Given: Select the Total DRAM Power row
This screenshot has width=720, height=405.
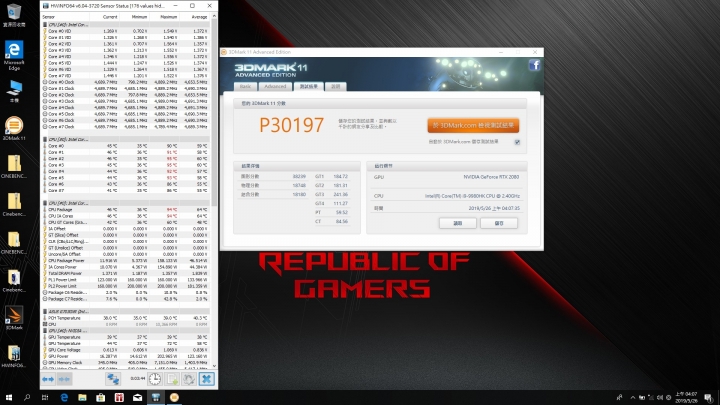Looking at the screenshot, I should (125, 273).
